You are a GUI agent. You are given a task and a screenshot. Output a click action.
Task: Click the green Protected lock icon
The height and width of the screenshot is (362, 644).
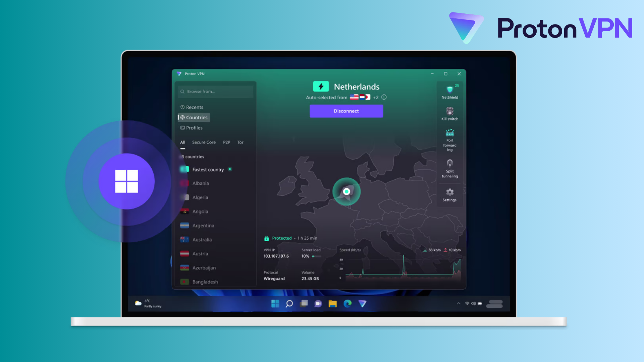pyautogui.click(x=266, y=238)
